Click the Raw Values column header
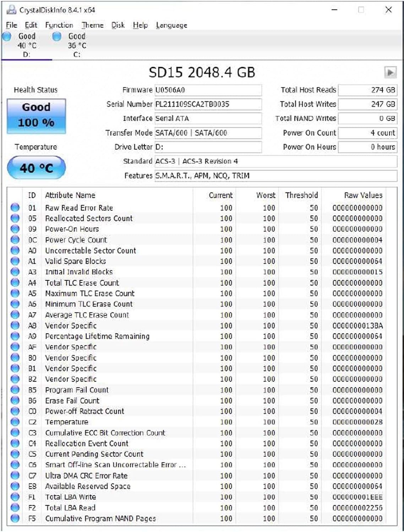Image resolution: width=404 pixels, height=532 pixels. pos(363,195)
